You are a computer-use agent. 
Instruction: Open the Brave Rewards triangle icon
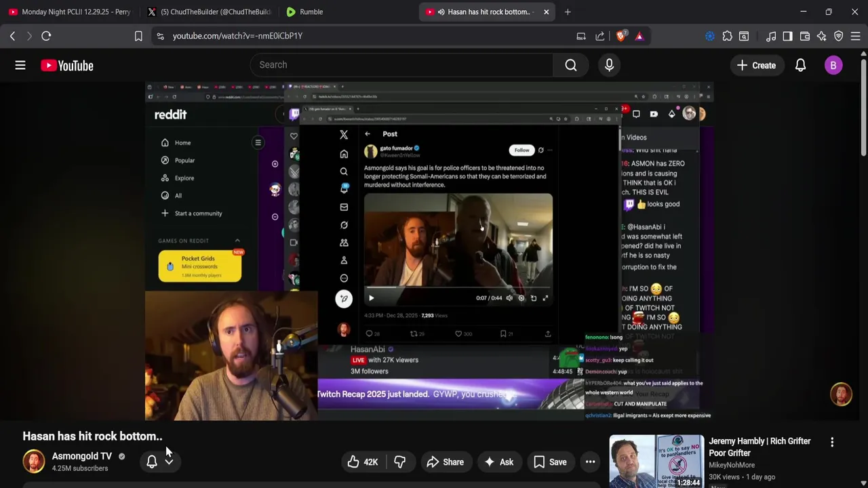[639, 36]
